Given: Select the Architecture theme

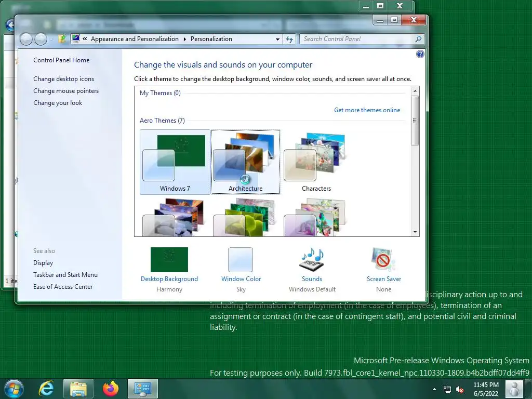Looking at the screenshot, I should (246, 162).
